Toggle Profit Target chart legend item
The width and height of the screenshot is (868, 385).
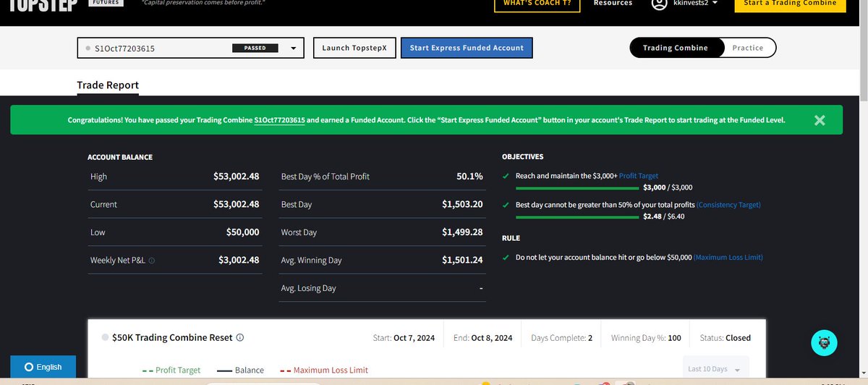[172, 370]
